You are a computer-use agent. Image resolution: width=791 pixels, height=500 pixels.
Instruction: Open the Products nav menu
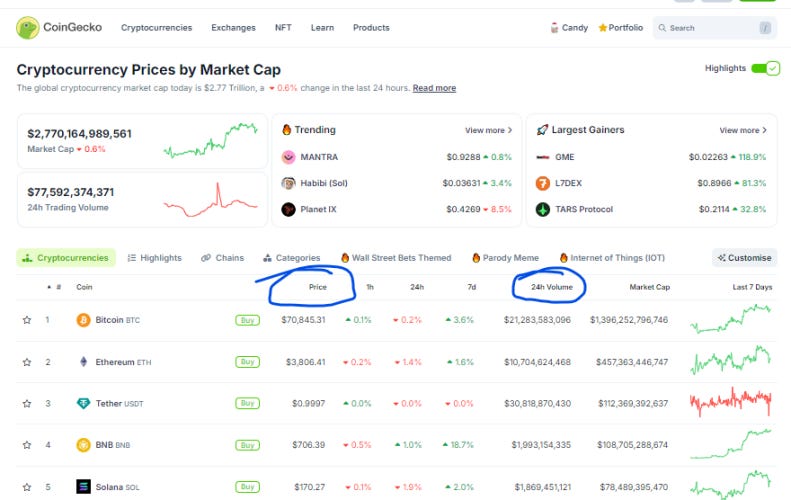click(371, 28)
